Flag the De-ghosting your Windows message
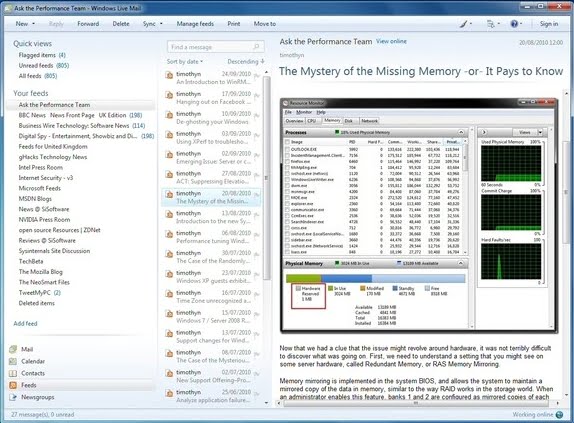The image size is (574, 423). 257,116
